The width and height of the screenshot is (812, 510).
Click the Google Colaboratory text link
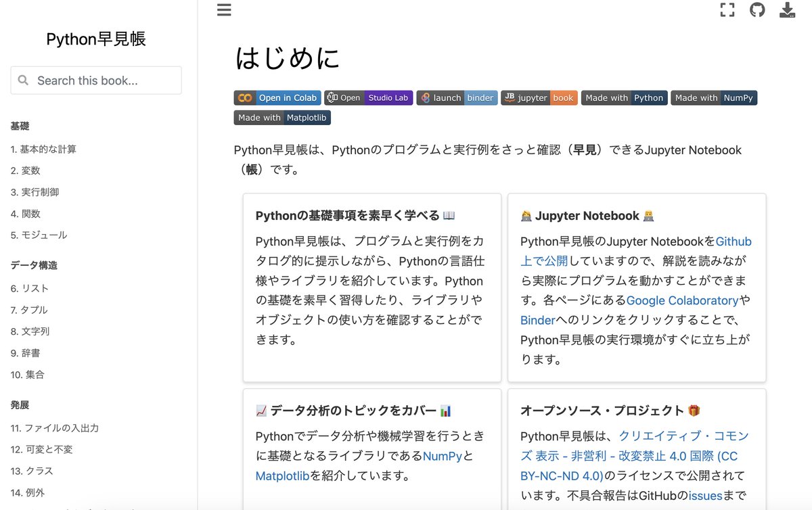(x=683, y=300)
